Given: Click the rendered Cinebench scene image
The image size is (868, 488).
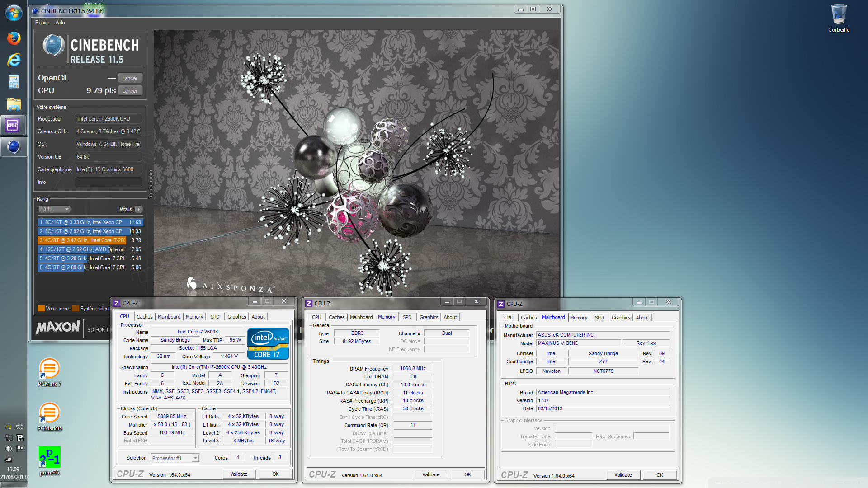Looking at the screenshot, I should coord(356,163).
